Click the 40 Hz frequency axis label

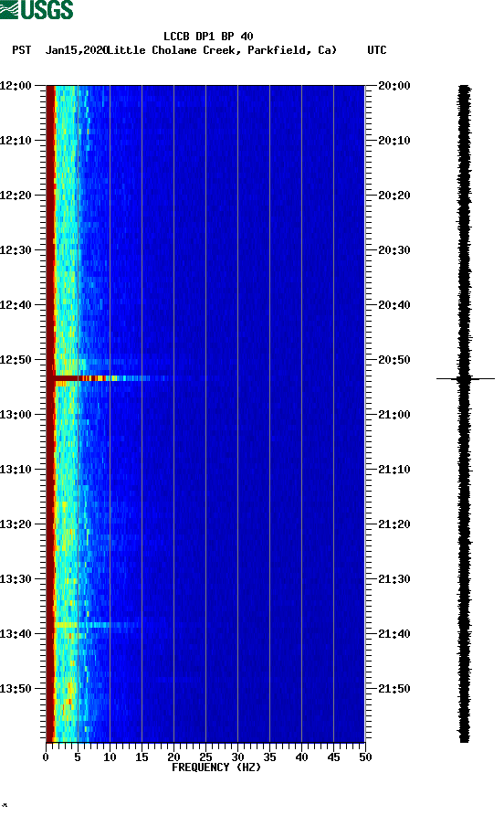(302, 757)
